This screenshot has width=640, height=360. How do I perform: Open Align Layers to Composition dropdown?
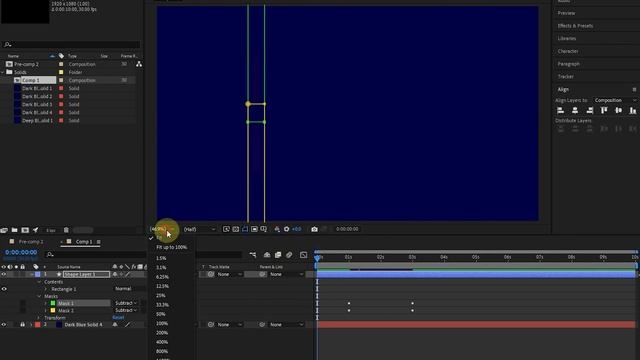tap(615, 100)
